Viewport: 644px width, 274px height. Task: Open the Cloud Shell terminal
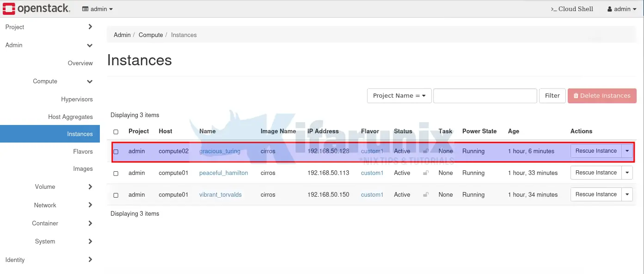[x=571, y=8]
